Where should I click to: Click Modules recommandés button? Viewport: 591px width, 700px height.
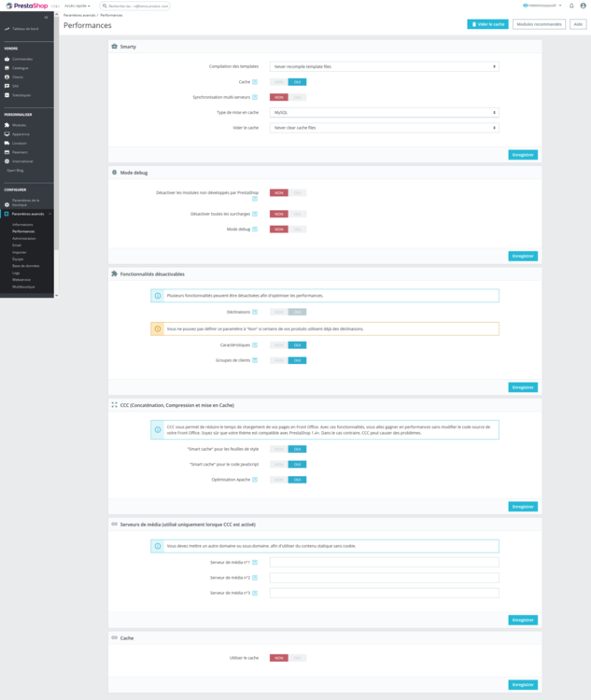click(539, 24)
